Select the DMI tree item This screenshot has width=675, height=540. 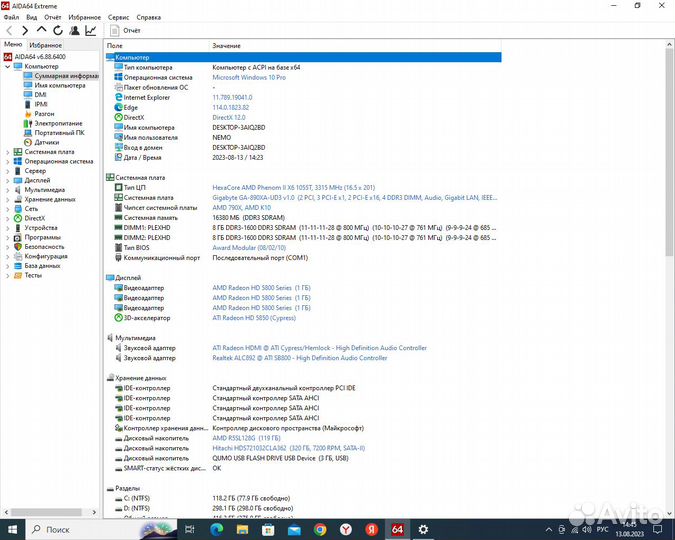click(x=35, y=95)
